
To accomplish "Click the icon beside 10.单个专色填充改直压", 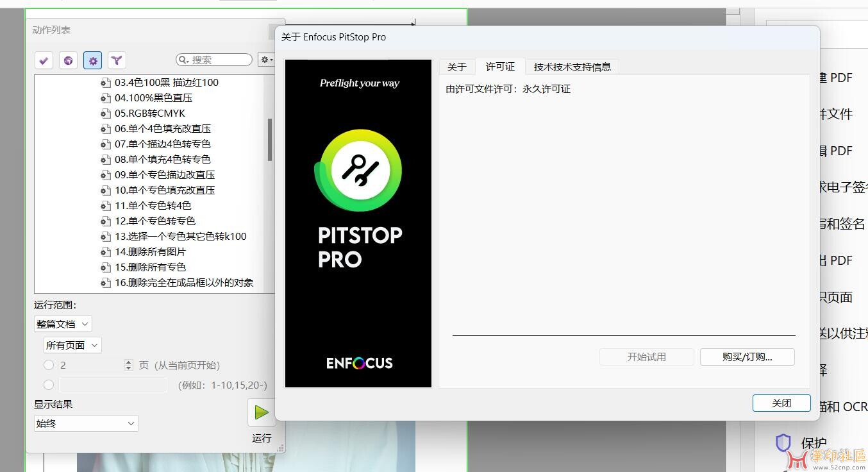I will pyautogui.click(x=106, y=190).
